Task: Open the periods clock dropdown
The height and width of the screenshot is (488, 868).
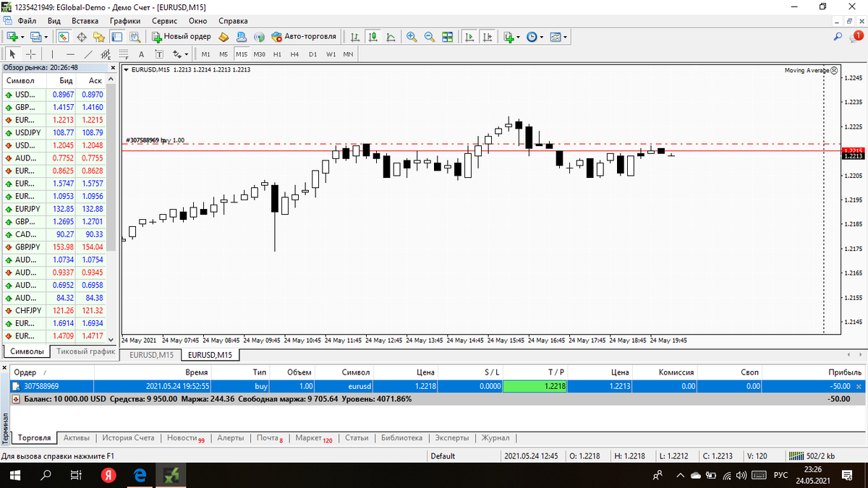Action: coord(535,37)
